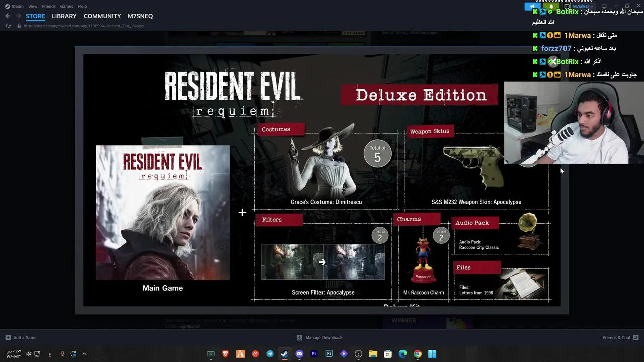
Task: Open the M7snEQ account dropdown
Action: click(582, 6)
